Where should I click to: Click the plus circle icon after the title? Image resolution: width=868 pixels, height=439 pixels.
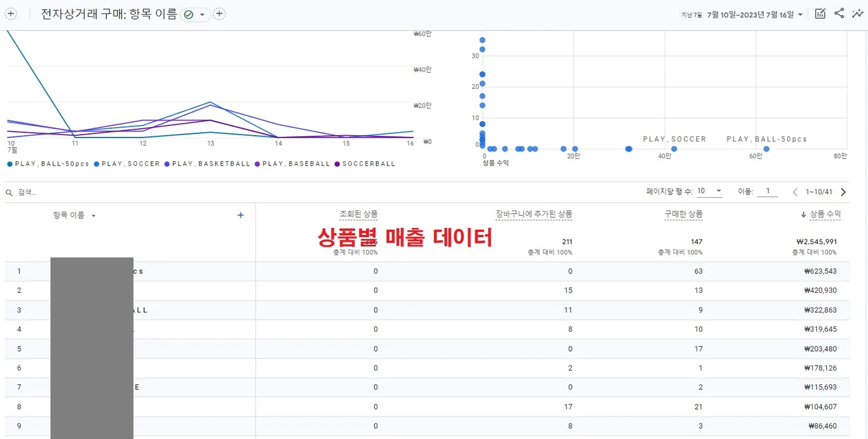click(219, 14)
